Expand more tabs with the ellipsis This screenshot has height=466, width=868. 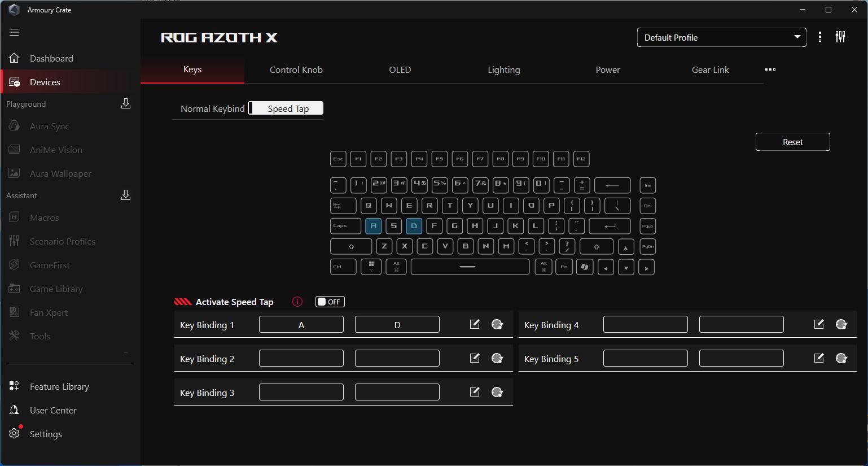770,69
